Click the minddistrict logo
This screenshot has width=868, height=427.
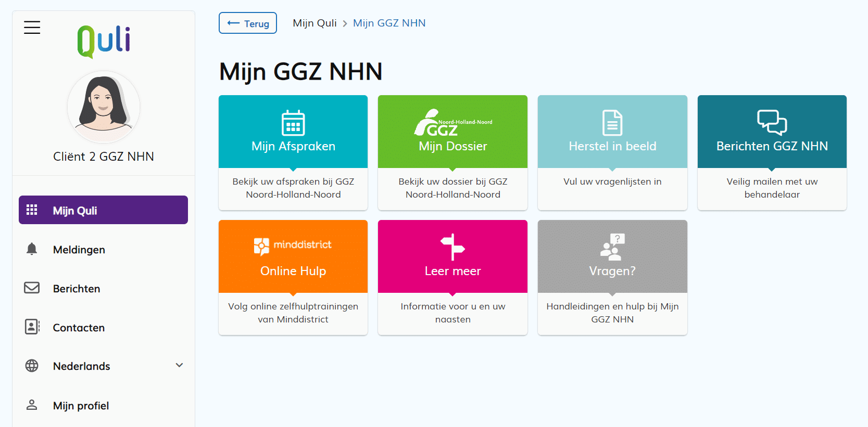coord(293,246)
